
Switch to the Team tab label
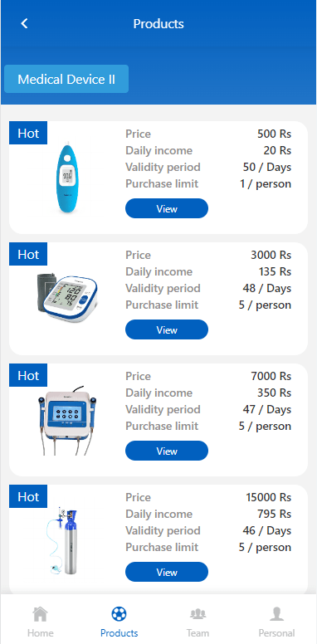tap(198, 633)
